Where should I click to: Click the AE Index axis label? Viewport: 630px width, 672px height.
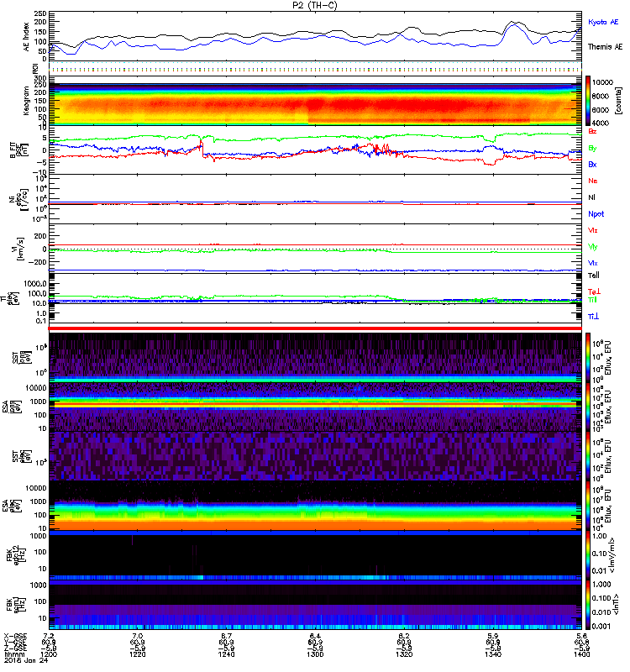[x=27, y=37]
